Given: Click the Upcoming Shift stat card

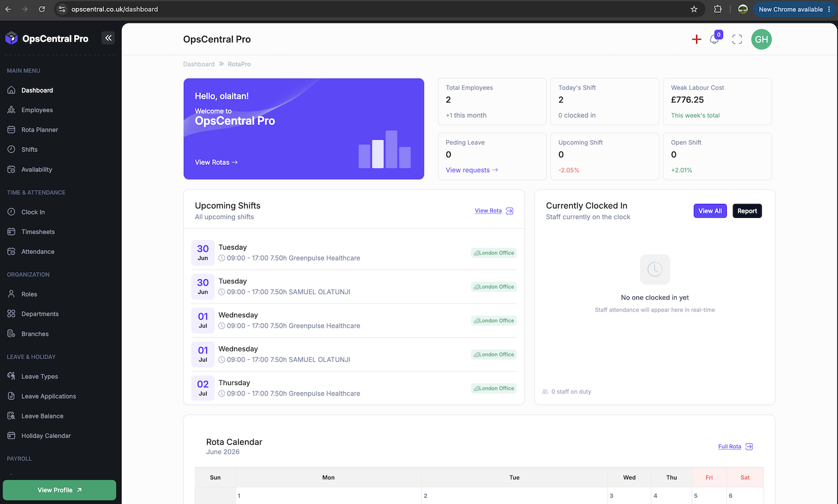Looking at the screenshot, I should click(604, 156).
